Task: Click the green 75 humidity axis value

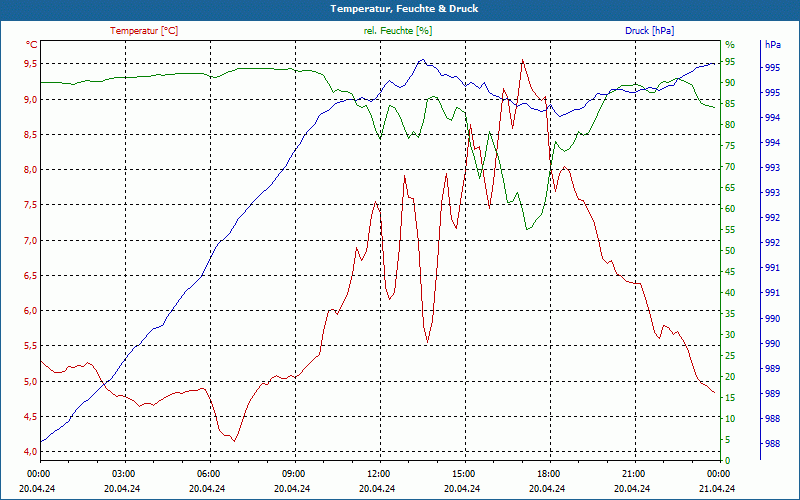Action: [x=730, y=146]
